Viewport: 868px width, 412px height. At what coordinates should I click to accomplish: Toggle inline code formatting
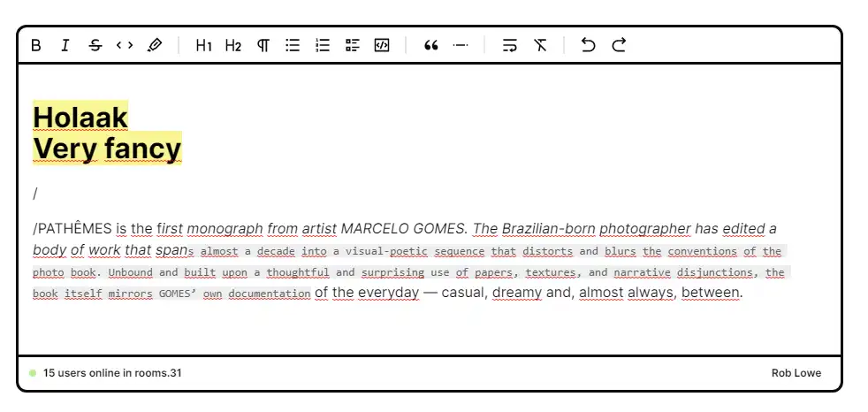tap(125, 45)
